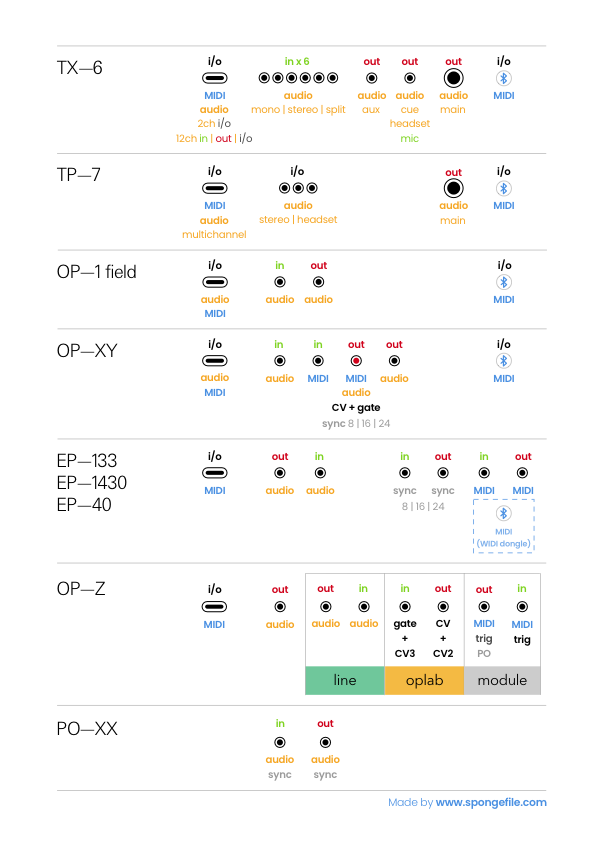604x855 pixels.
Task: Click the TX-6 large main output jack
Action: [453, 78]
